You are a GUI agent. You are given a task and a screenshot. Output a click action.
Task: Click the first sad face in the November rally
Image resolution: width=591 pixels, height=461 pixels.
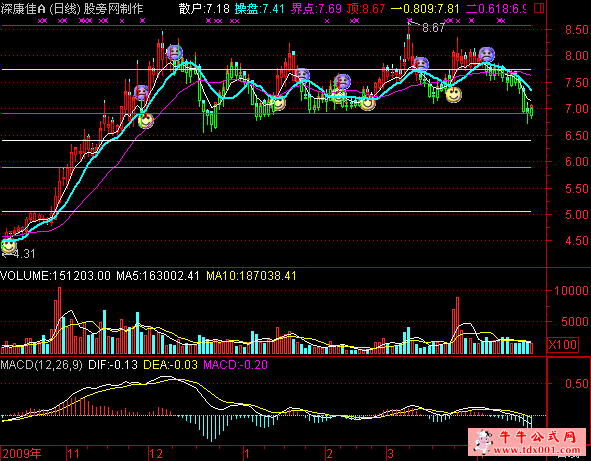click(x=141, y=92)
